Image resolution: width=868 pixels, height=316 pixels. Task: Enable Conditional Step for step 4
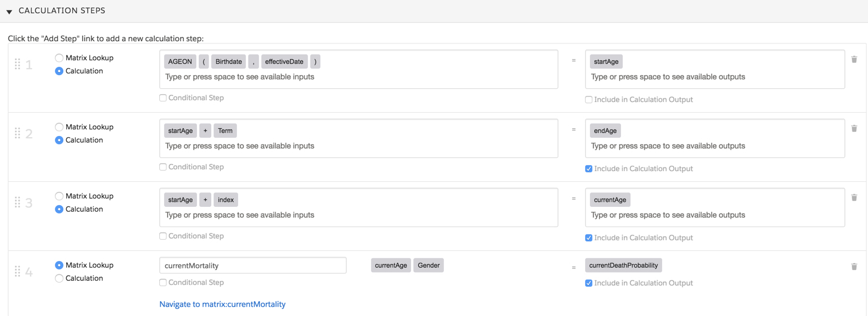(163, 283)
